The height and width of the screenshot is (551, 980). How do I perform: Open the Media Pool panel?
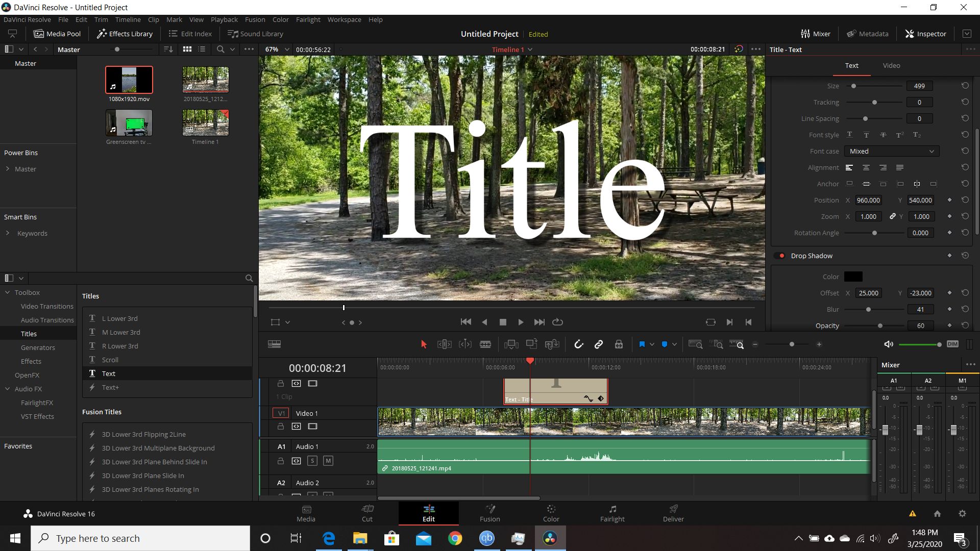click(x=57, y=34)
